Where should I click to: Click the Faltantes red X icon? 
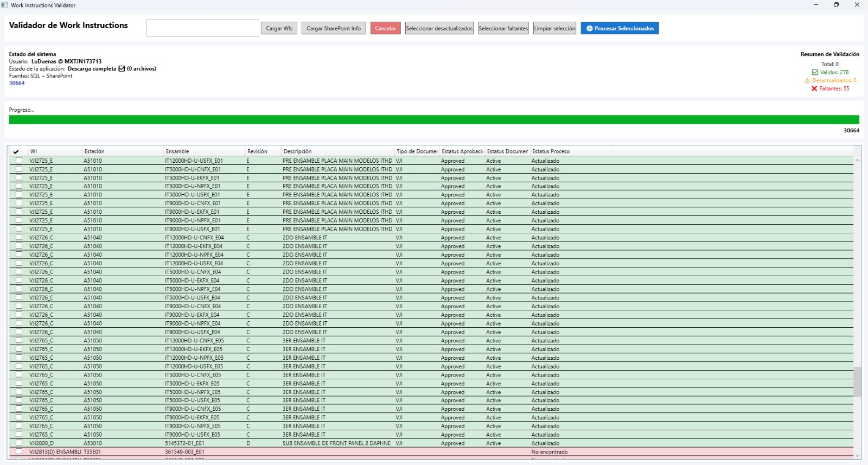pyautogui.click(x=814, y=88)
